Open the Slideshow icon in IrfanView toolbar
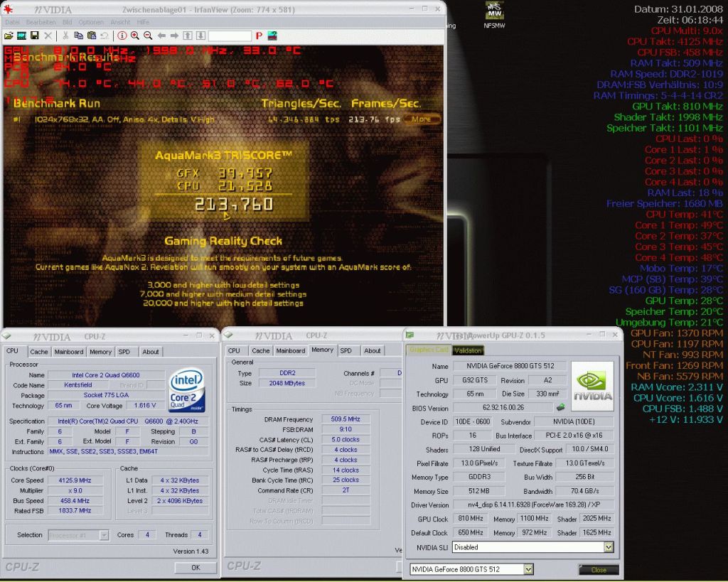 coord(22,36)
